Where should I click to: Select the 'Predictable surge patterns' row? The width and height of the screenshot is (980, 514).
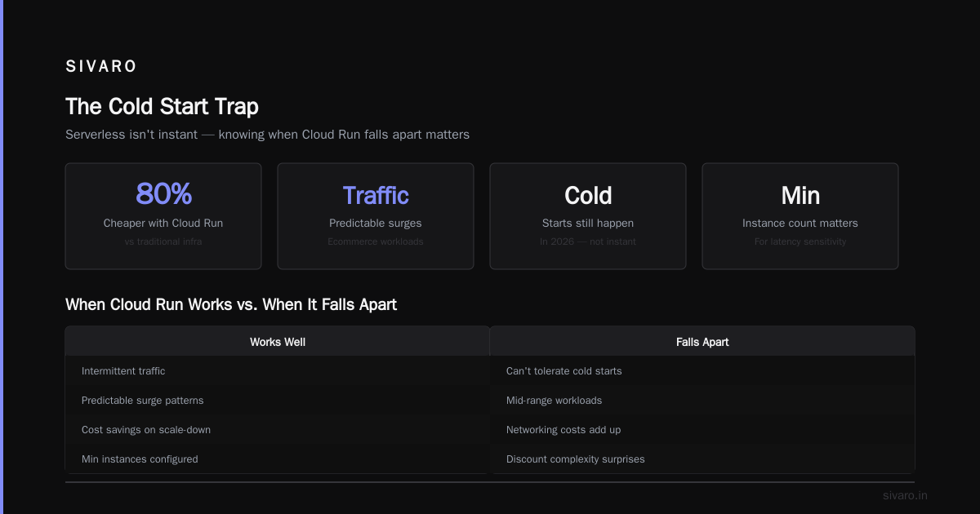point(278,400)
